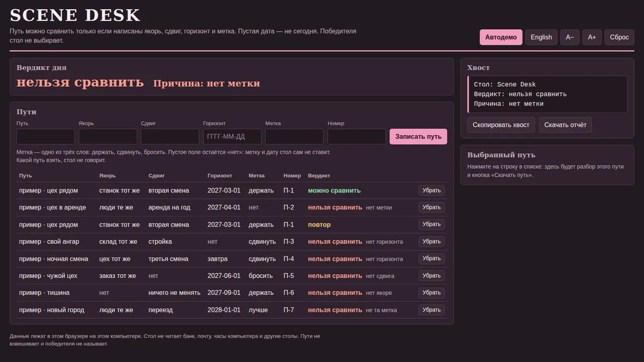Image resolution: width=644 pixels, height=362 pixels.
Task: Focus the Якорь input field
Action: [108, 136]
